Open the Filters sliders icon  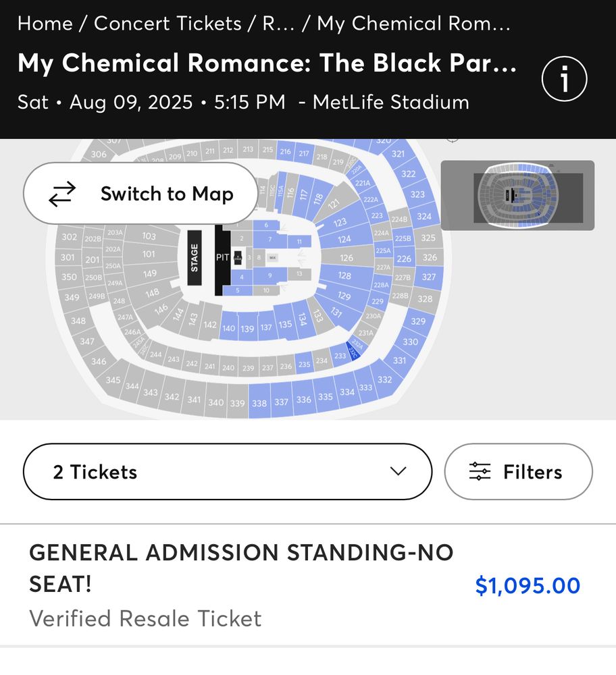click(x=480, y=471)
